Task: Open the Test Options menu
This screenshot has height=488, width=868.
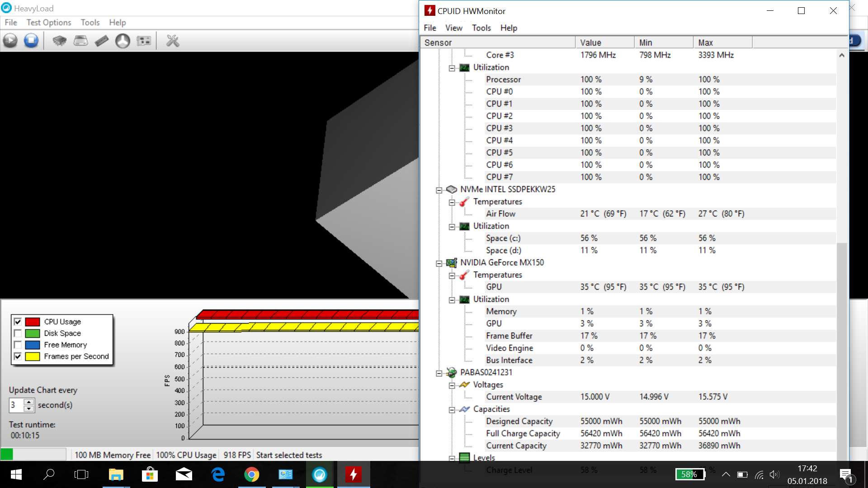Action: coord(48,23)
